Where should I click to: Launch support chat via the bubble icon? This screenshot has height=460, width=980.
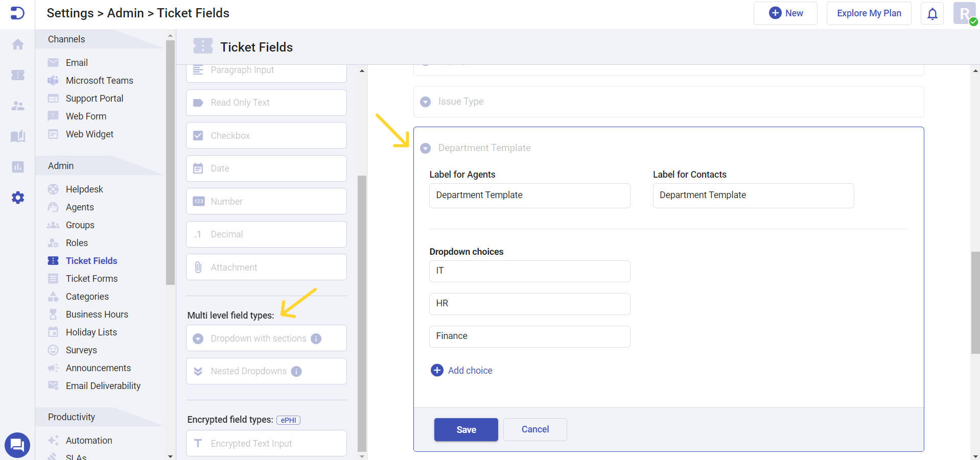point(17,445)
